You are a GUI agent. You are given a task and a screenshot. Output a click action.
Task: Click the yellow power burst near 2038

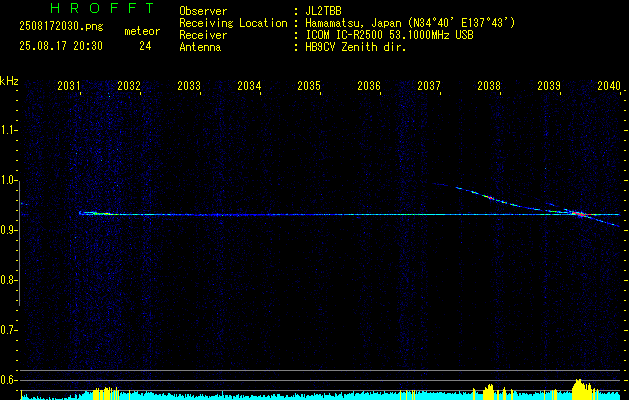pyautogui.click(x=489, y=392)
